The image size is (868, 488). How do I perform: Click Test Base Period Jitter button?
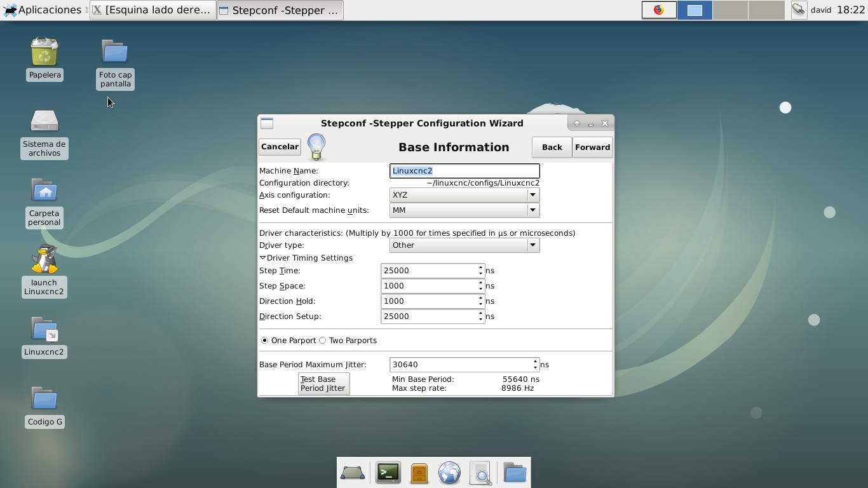(x=323, y=384)
